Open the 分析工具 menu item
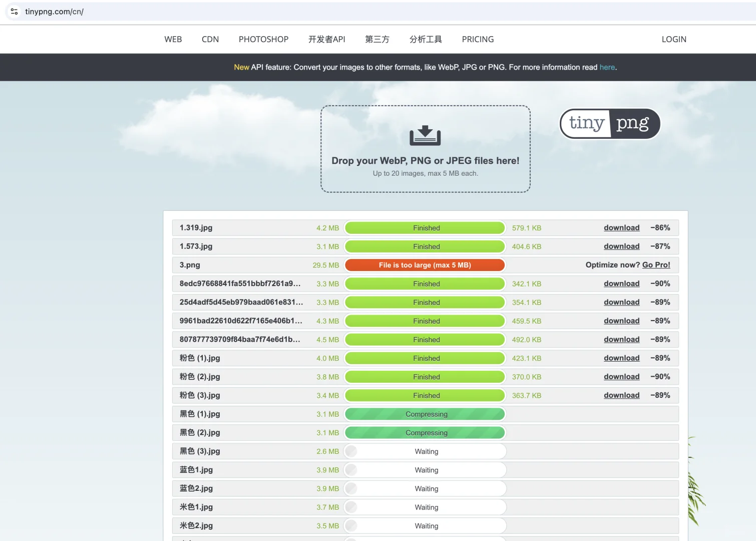Viewport: 756px width, 541px height. coord(426,39)
